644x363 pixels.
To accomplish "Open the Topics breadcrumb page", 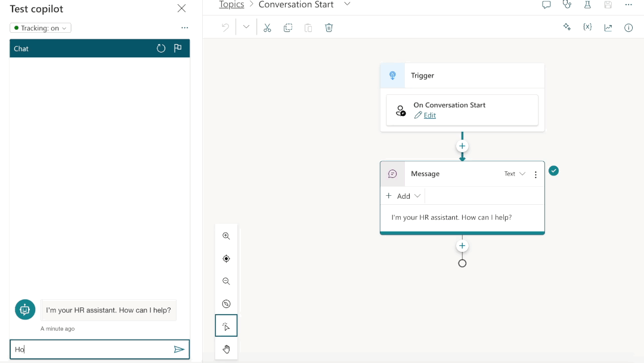I will (231, 5).
